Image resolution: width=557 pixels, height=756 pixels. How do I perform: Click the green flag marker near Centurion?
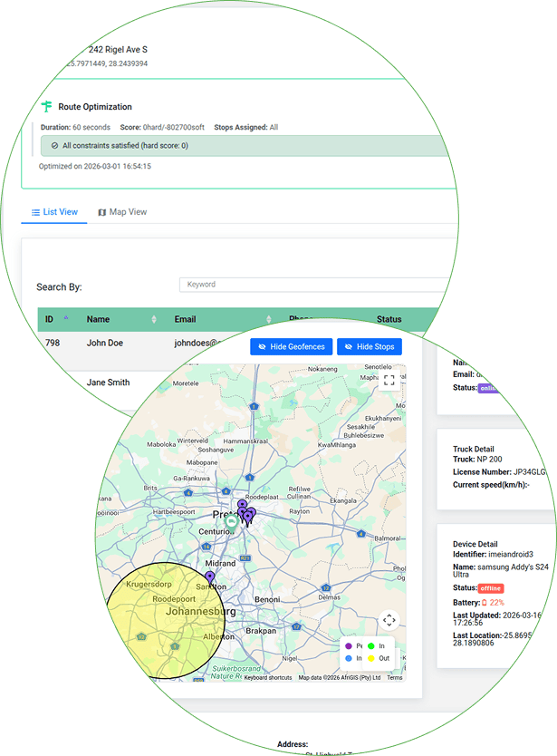(232, 521)
